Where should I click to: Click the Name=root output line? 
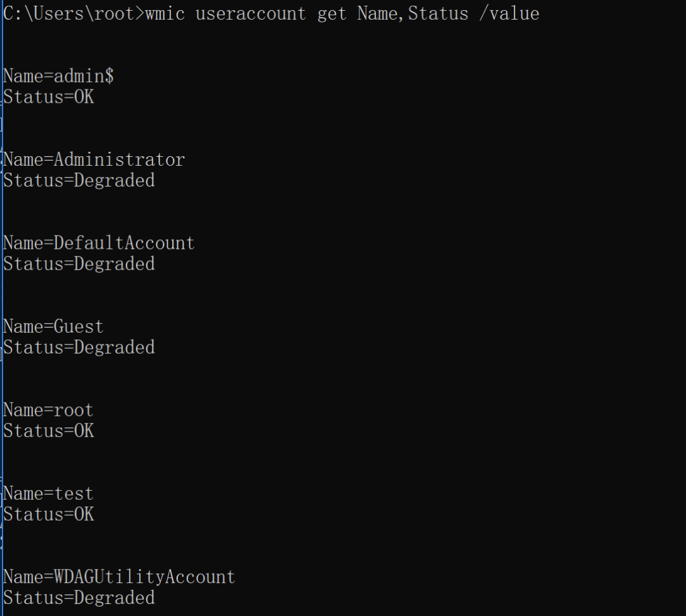click(48, 410)
